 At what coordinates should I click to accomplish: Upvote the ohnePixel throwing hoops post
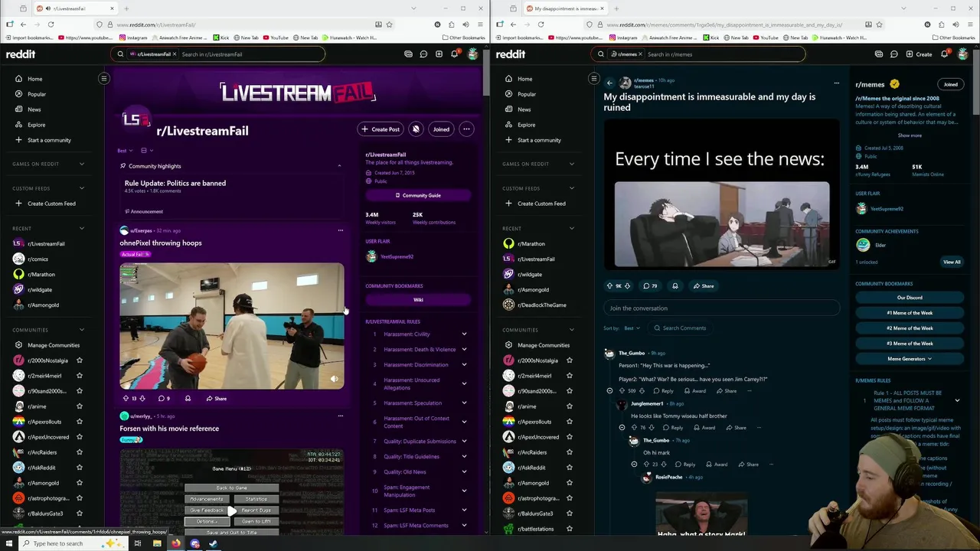click(126, 399)
